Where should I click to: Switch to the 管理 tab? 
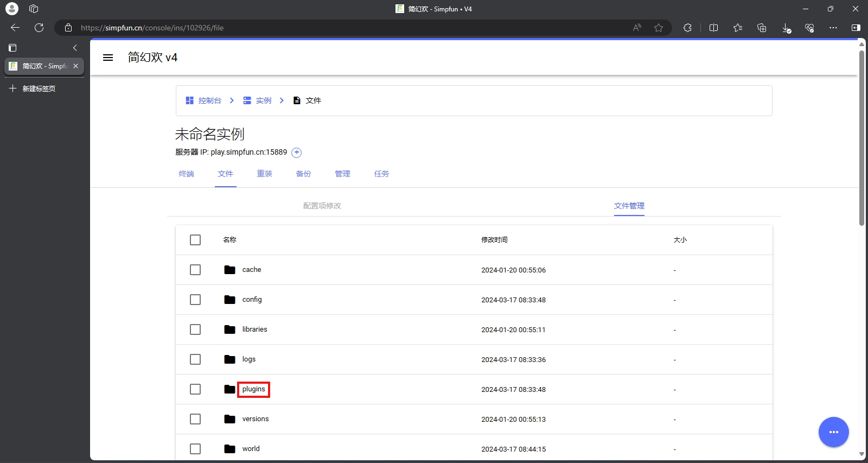343,174
